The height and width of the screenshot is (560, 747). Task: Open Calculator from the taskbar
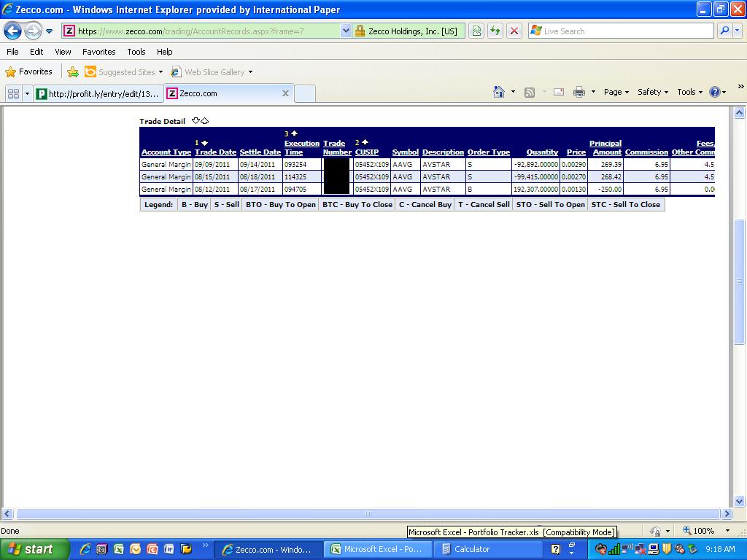[x=471, y=549]
